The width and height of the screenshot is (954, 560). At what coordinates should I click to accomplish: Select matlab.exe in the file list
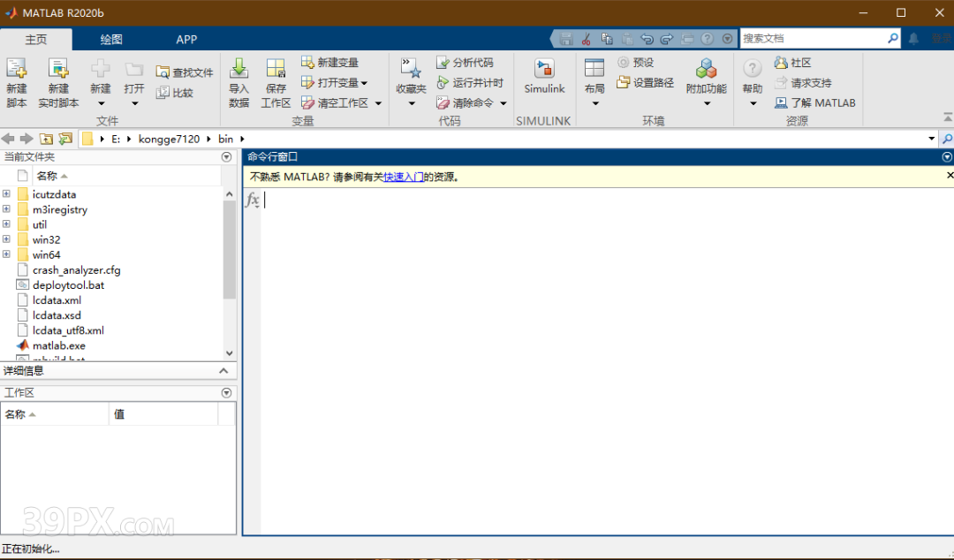(59, 345)
